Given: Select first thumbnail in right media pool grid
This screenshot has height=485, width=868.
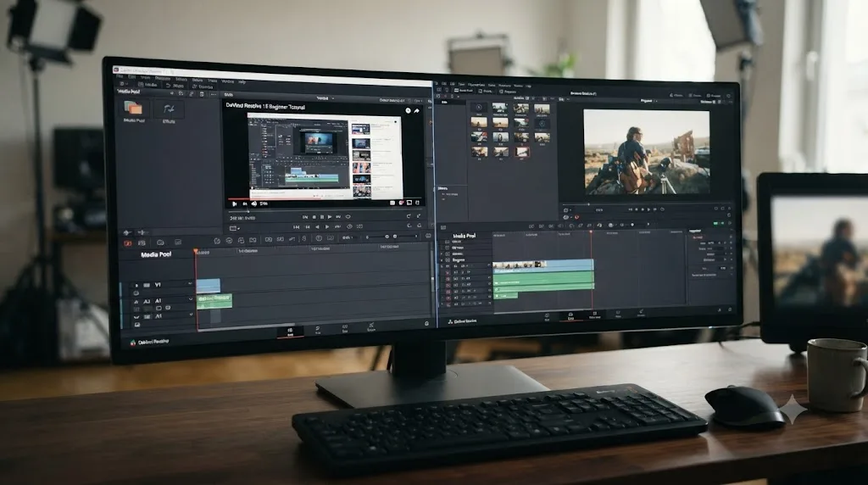Looking at the screenshot, I should pyautogui.click(x=479, y=108).
